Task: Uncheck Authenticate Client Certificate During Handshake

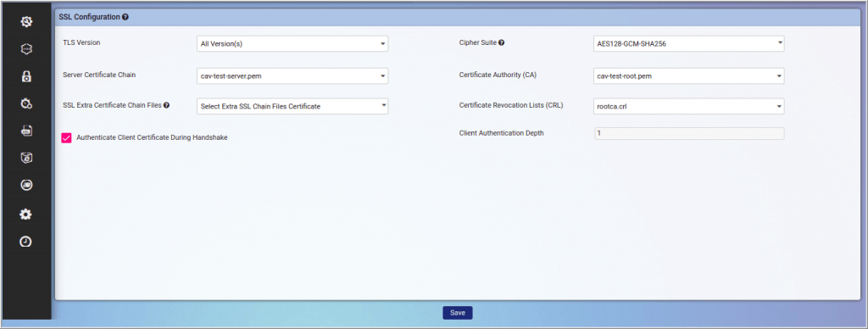Action: (66, 138)
